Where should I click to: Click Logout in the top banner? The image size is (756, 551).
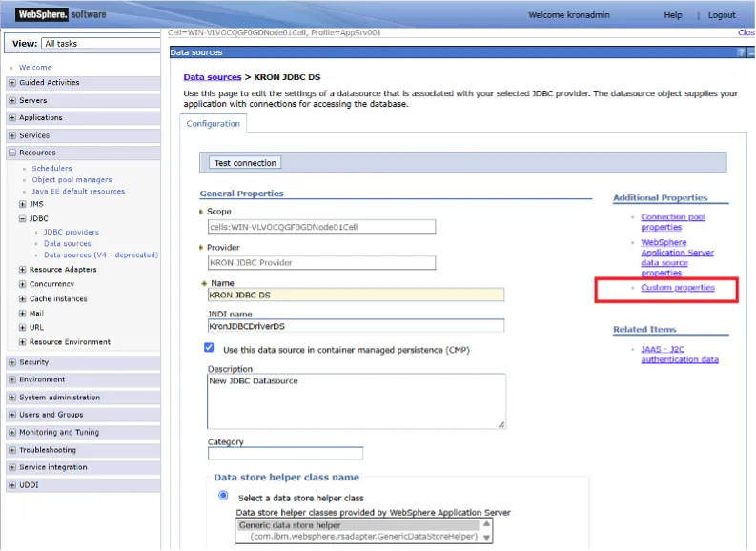tap(722, 15)
